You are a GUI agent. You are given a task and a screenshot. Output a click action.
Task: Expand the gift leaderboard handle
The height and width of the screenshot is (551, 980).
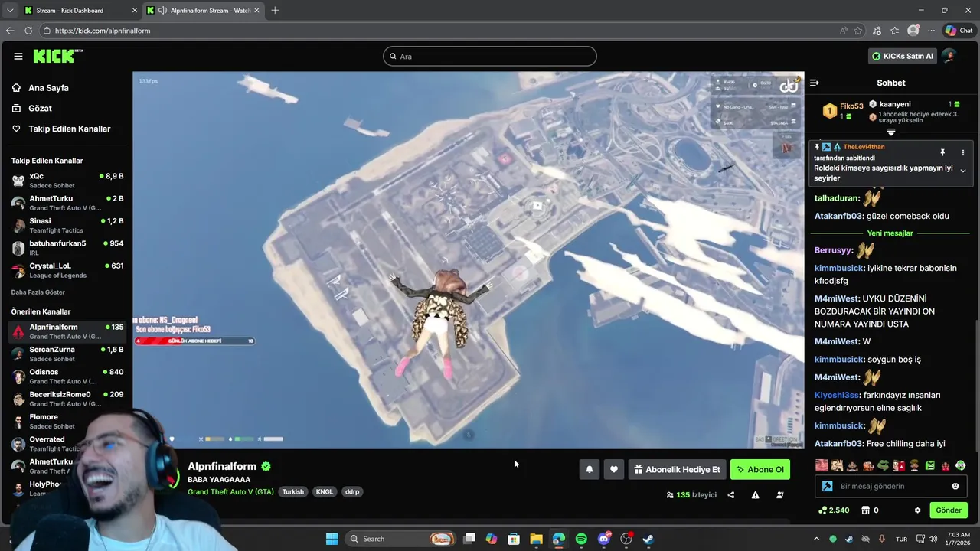point(890,132)
